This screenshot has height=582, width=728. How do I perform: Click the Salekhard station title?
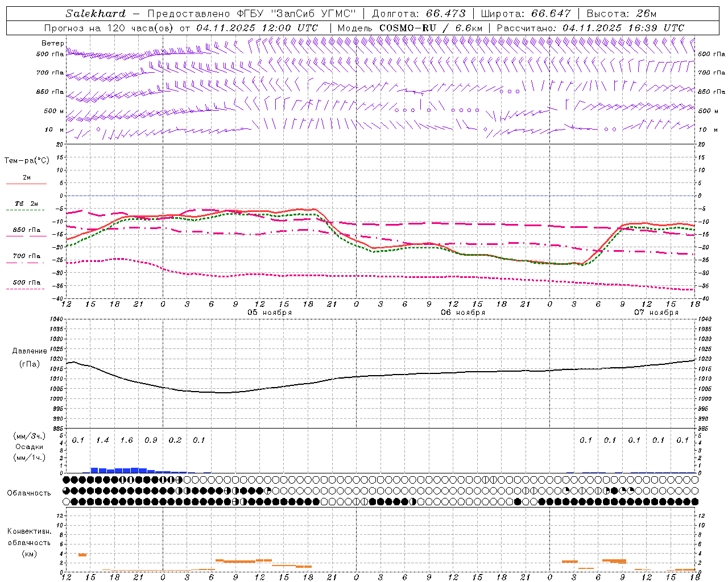click(x=96, y=14)
